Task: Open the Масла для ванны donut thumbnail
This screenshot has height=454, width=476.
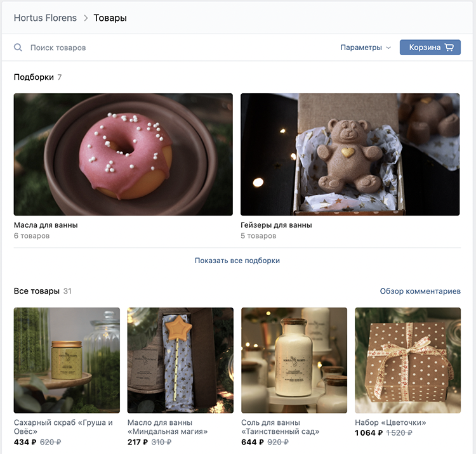Action: 123,155
